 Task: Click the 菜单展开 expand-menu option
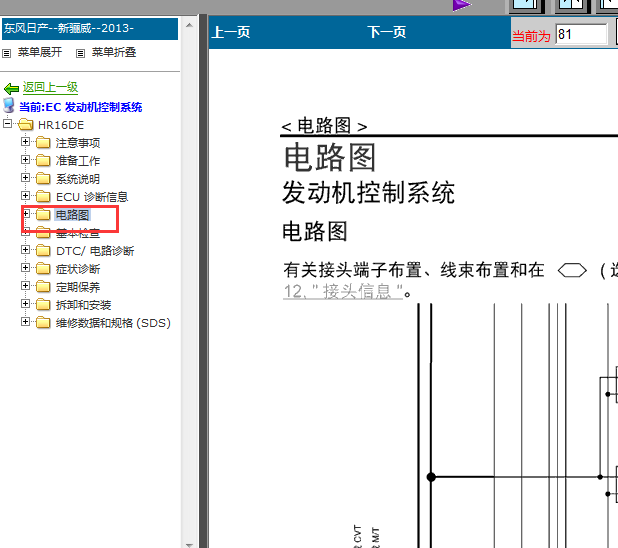point(40,52)
